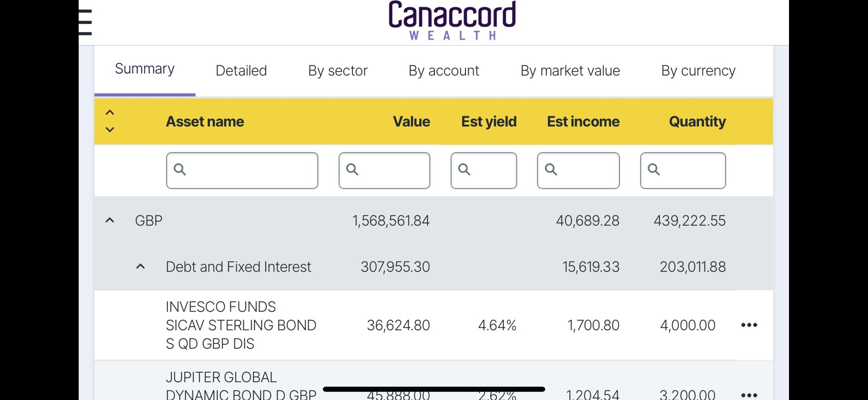Sort by the Est income column header
Image resolution: width=868 pixels, height=400 pixels.
point(583,122)
